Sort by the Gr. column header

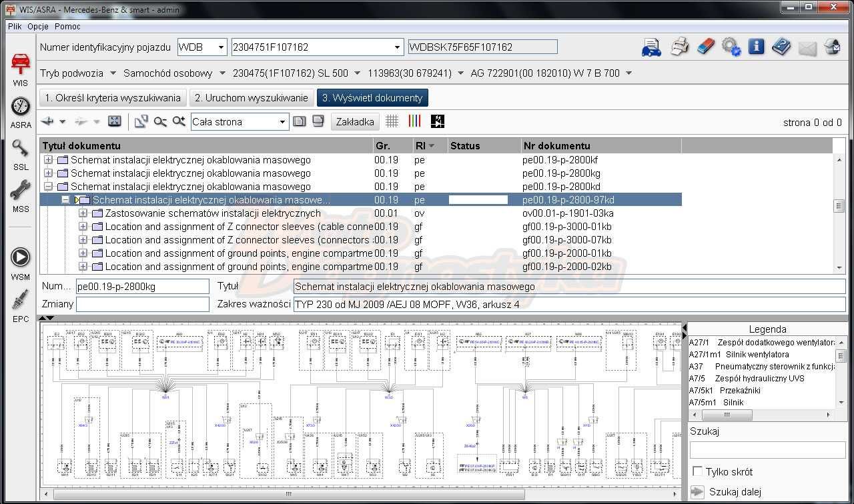(x=392, y=146)
